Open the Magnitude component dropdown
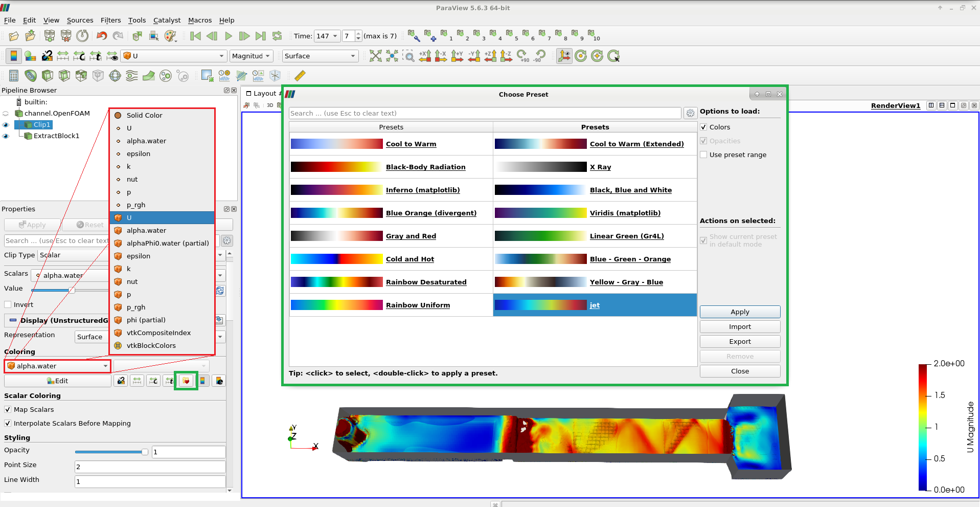The height and width of the screenshot is (507, 980). (x=251, y=56)
